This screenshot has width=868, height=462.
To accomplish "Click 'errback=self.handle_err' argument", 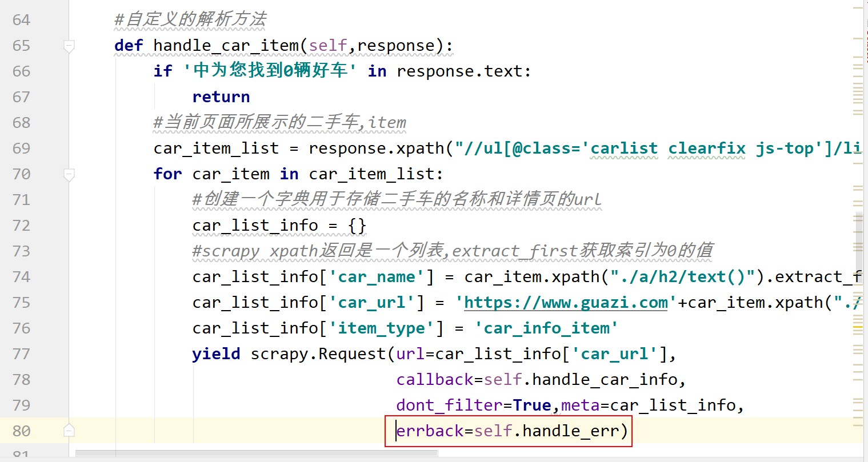I will pyautogui.click(x=507, y=431).
